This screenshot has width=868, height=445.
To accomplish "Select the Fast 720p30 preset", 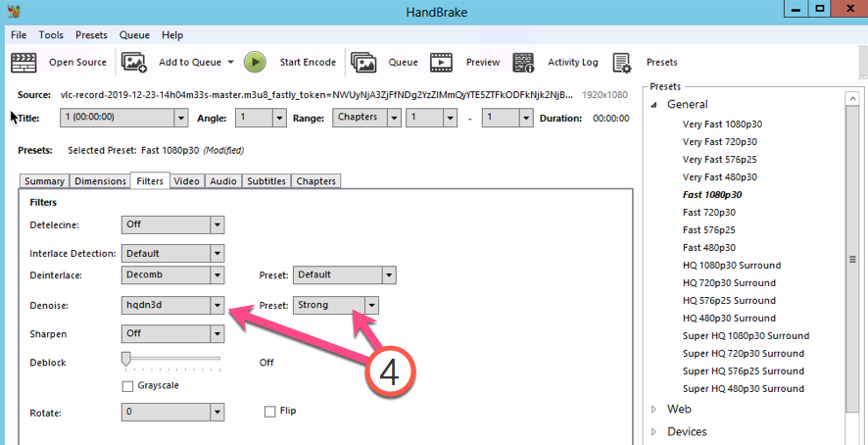I will click(708, 213).
